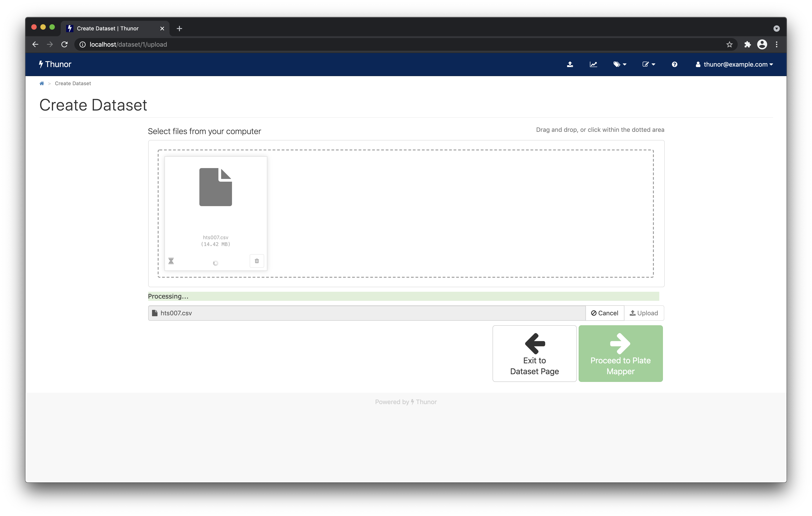
Task: Open the plots chart icon in the navbar
Action: [x=594, y=64]
